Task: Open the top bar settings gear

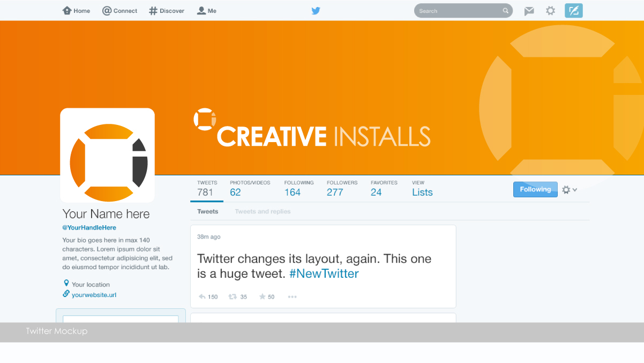Action: click(550, 11)
